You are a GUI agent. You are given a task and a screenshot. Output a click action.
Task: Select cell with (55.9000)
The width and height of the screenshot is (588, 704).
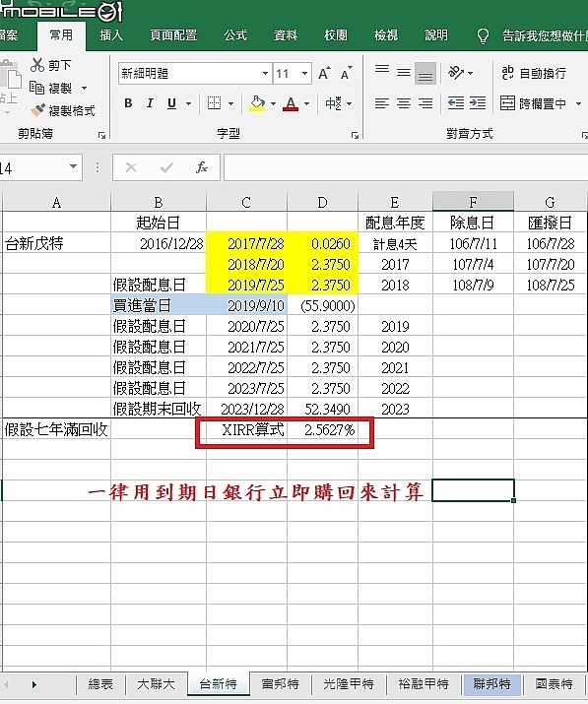[322, 306]
